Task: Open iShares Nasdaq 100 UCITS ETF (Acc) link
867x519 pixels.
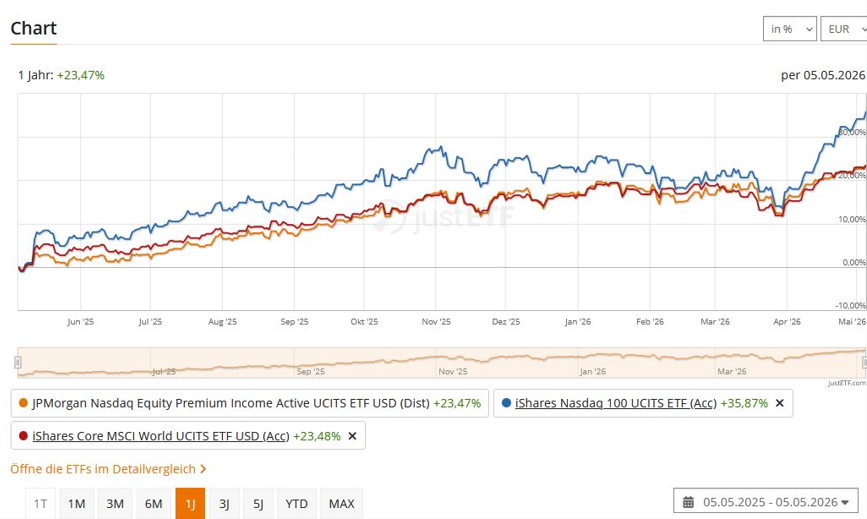Action: pyautogui.click(x=615, y=403)
